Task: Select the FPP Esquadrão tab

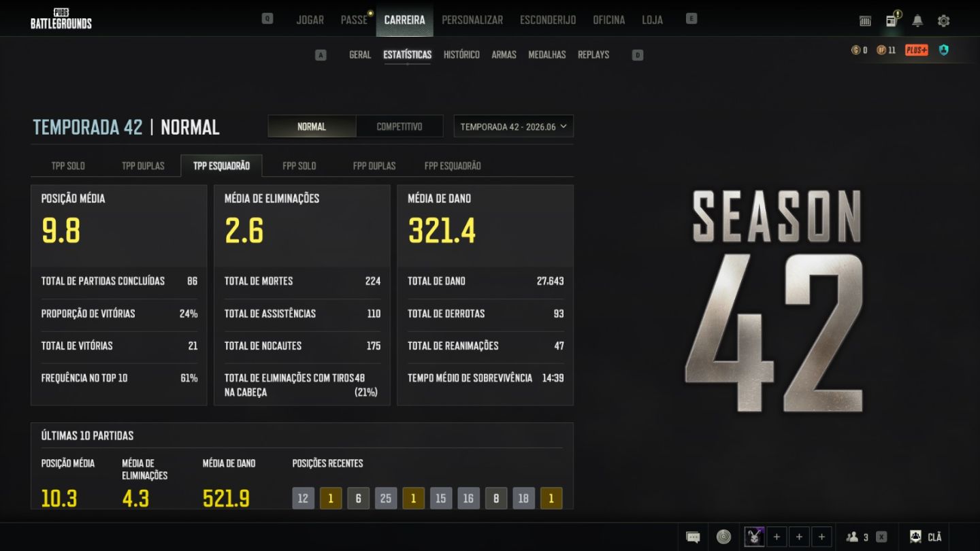Action: tap(453, 166)
